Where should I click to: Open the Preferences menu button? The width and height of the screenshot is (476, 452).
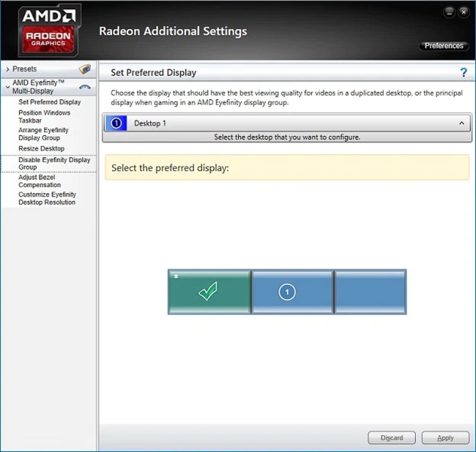[444, 46]
